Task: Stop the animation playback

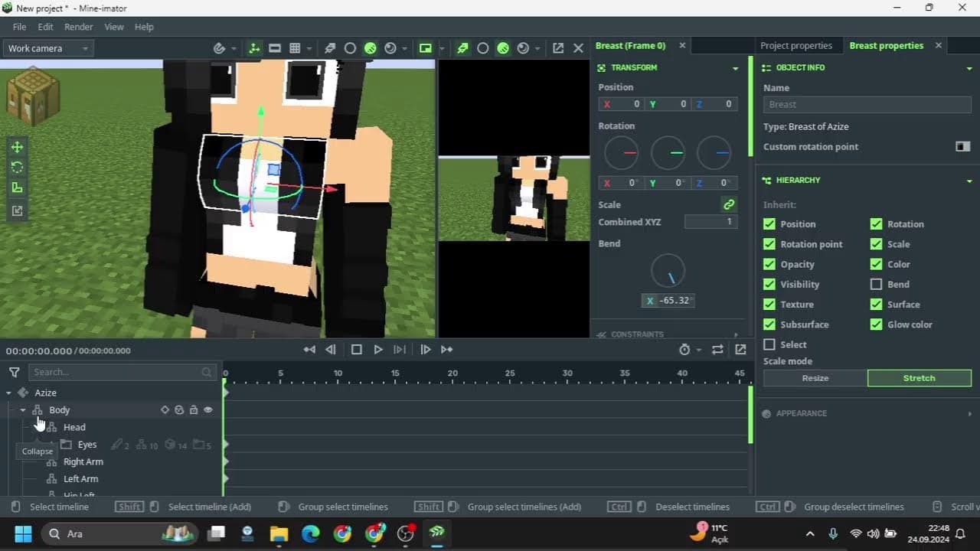Action: (x=356, y=350)
